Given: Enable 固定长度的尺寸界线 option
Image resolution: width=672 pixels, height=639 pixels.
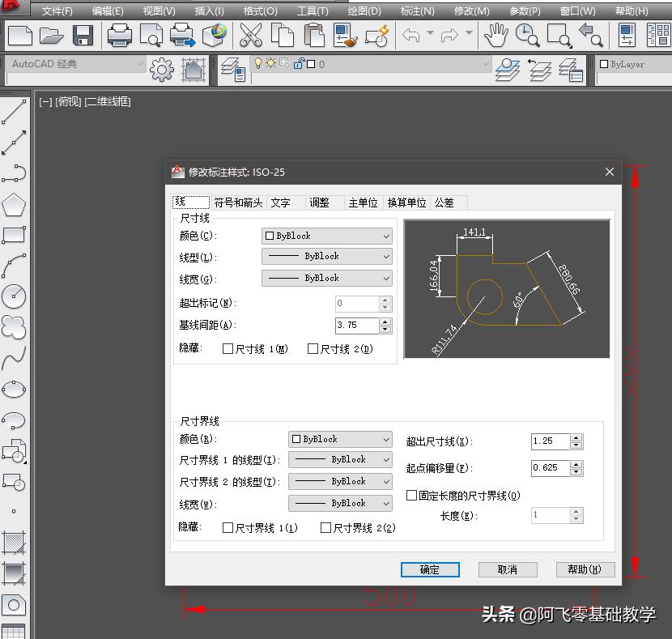Looking at the screenshot, I should [413, 496].
